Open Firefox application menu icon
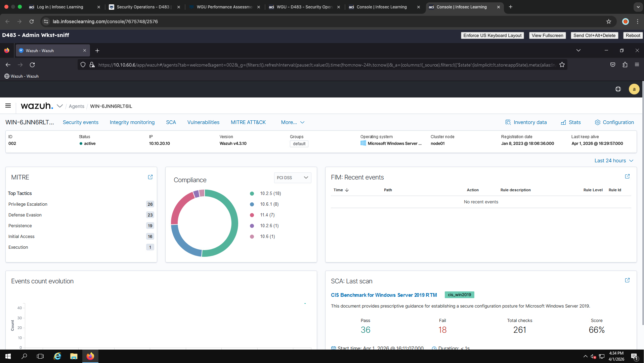The width and height of the screenshot is (644, 363). pyautogui.click(x=637, y=65)
